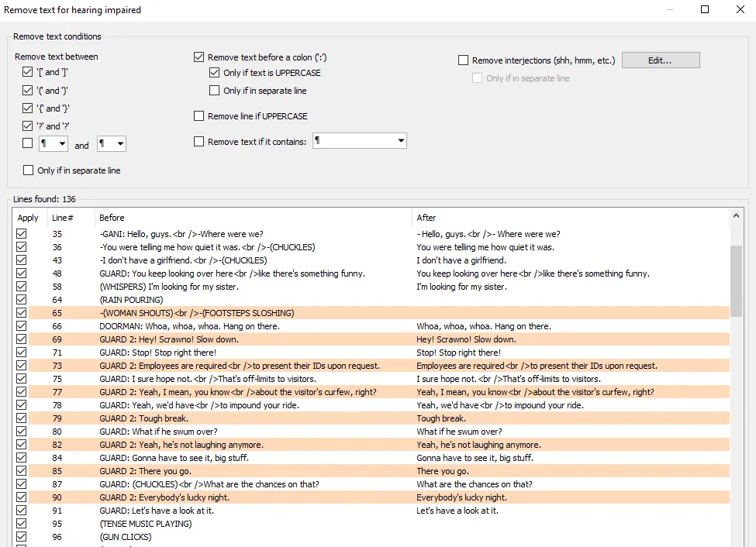
Task: Uncheck the '{' and '}' option
Action: [x=28, y=108]
